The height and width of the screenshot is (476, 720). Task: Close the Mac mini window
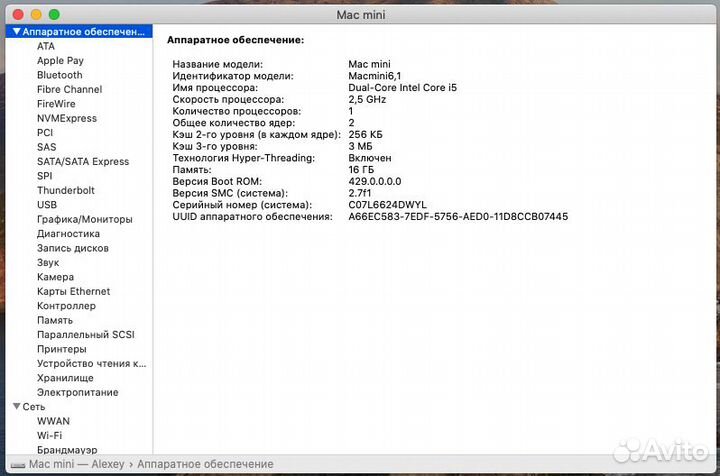pyautogui.click(x=18, y=15)
